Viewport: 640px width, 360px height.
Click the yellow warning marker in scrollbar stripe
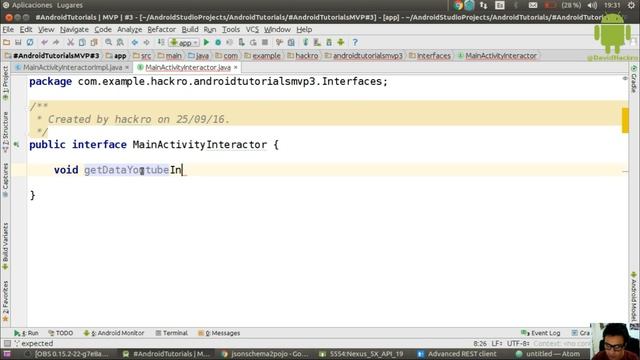point(625,120)
